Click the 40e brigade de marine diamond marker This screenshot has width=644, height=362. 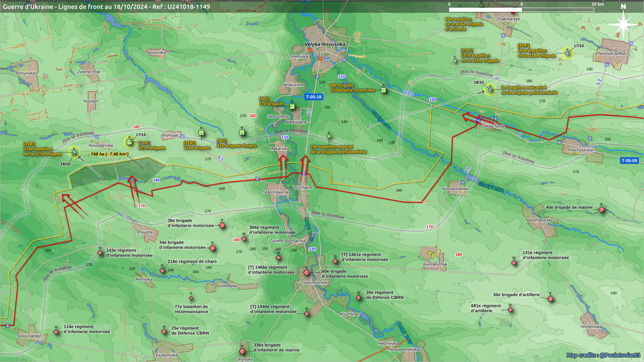(601, 209)
